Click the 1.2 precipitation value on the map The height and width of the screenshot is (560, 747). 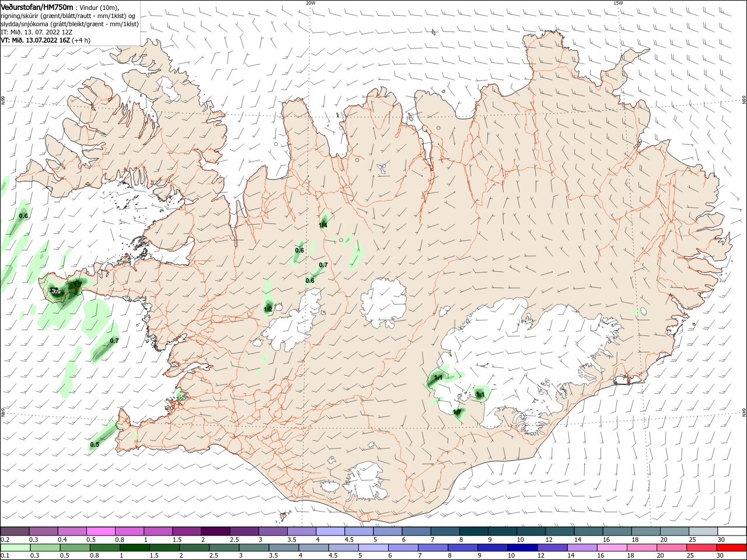(268, 309)
